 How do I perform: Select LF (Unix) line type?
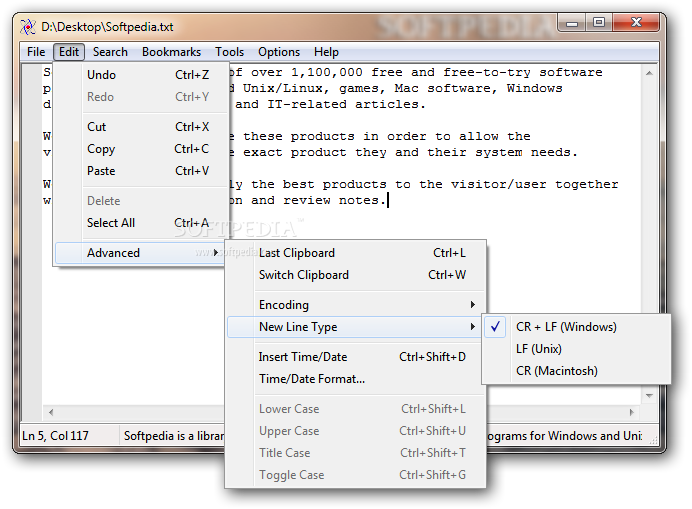tap(576, 349)
